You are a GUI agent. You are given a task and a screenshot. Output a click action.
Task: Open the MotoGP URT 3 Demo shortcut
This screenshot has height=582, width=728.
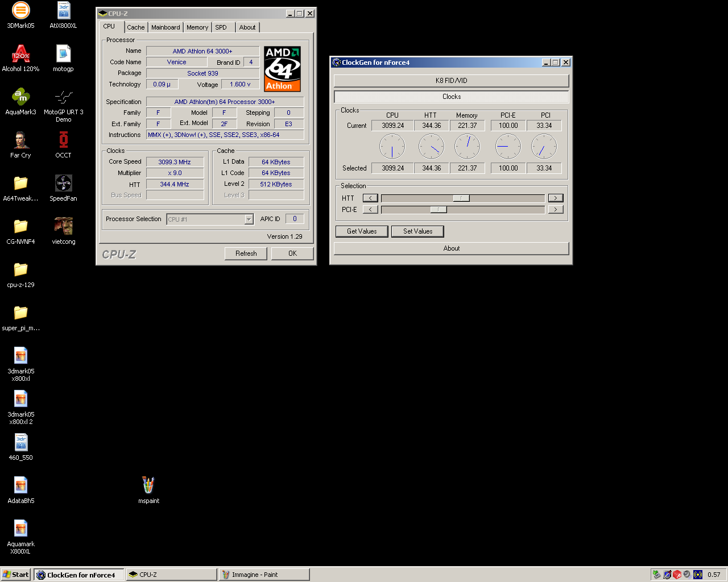click(63, 105)
